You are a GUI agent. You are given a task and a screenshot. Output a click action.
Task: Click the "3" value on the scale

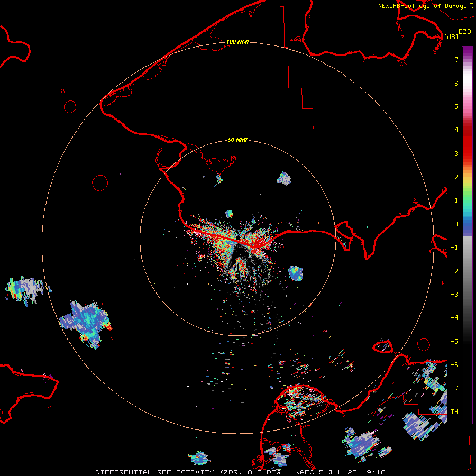456,153
